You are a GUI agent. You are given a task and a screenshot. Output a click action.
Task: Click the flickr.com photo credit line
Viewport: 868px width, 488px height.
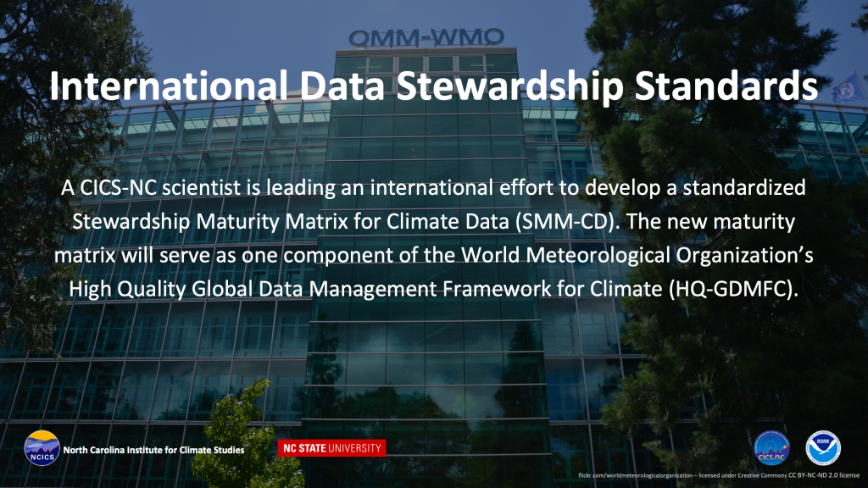[719, 475]
